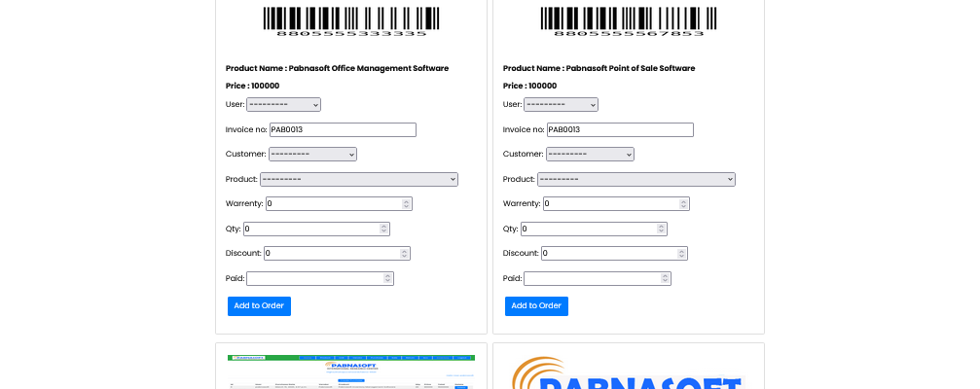The image size is (980, 389).
Task: Click barcode 8805555567853 image
Action: [x=629, y=21]
